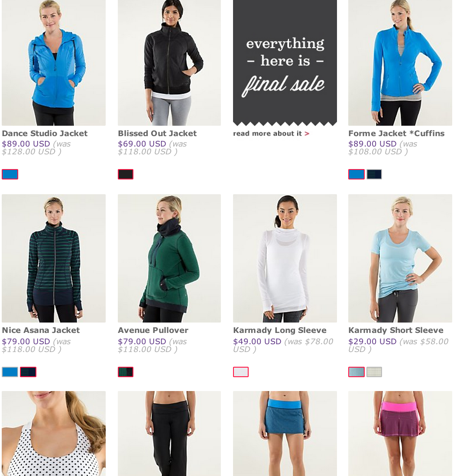Viewport: 460px width, 476px height.
Task: Pick green swatch under Avenue Pullover
Action: tap(126, 372)
